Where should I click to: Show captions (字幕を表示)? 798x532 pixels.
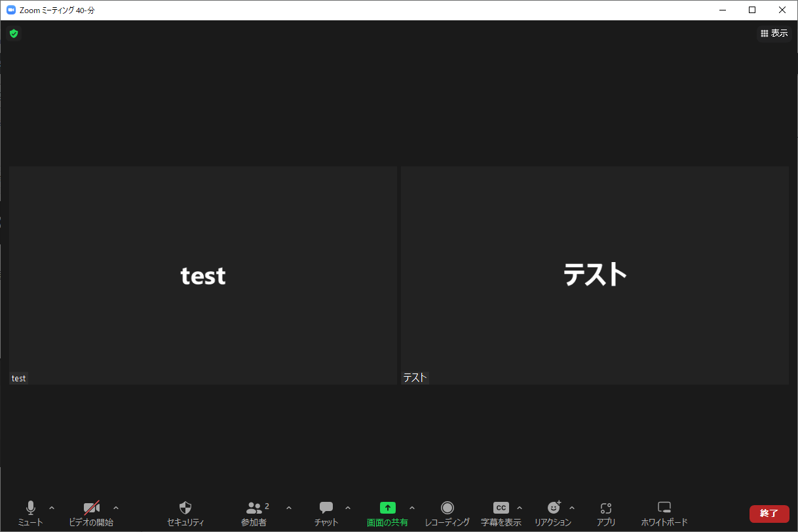click(501, 513)
